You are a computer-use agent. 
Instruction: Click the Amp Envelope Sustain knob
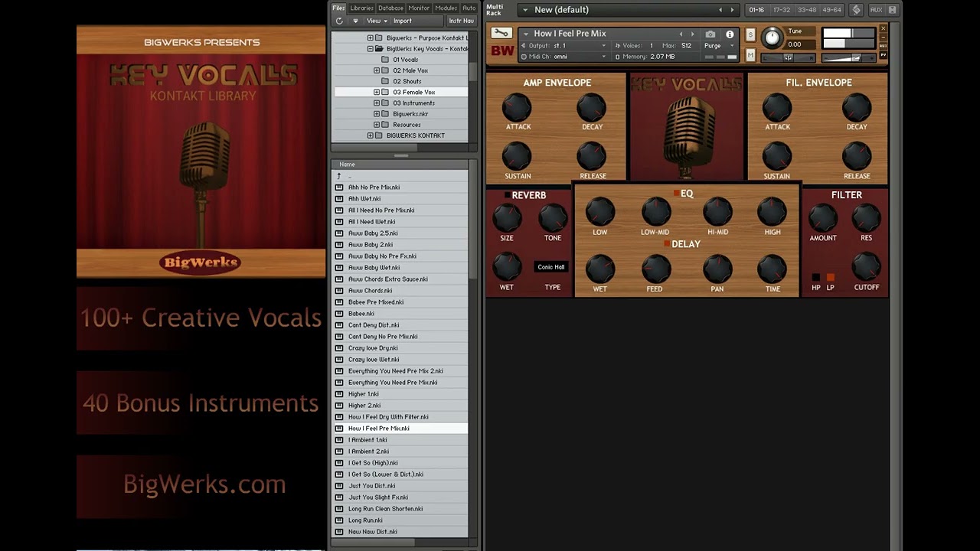518,157
